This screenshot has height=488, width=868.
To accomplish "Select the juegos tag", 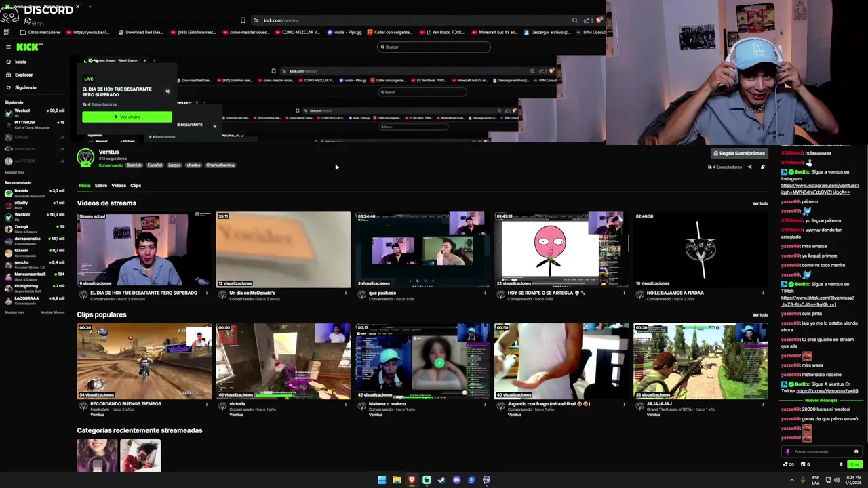I will (x=174, y=165).
